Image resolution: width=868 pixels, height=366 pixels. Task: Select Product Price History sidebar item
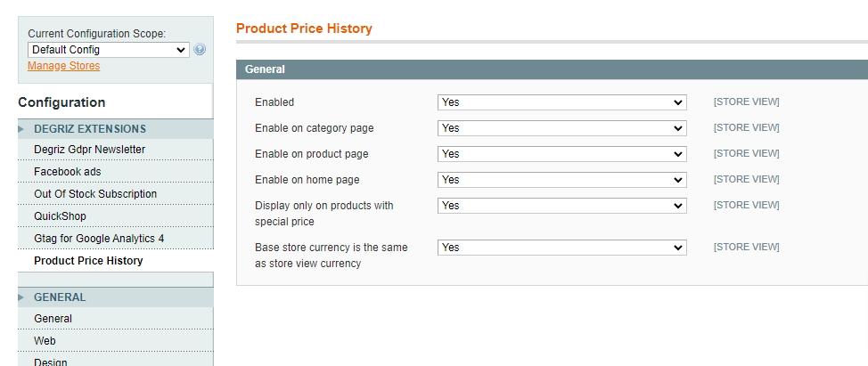88,261
